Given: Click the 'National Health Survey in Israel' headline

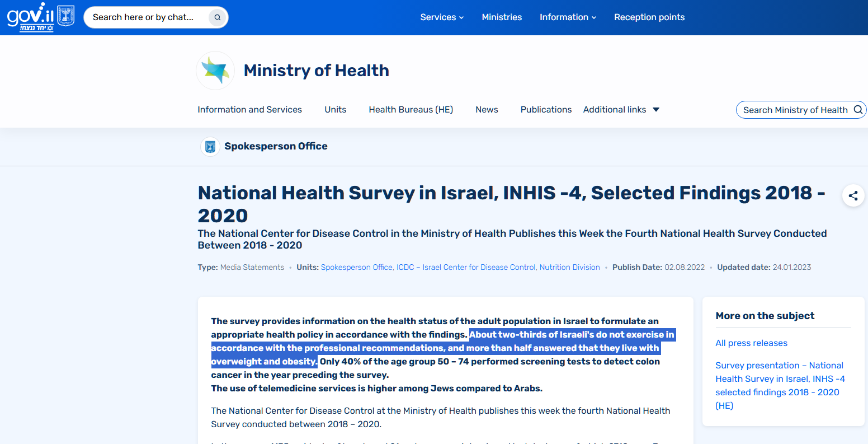Looking at the screenshot, I should [x=512, y=204].
